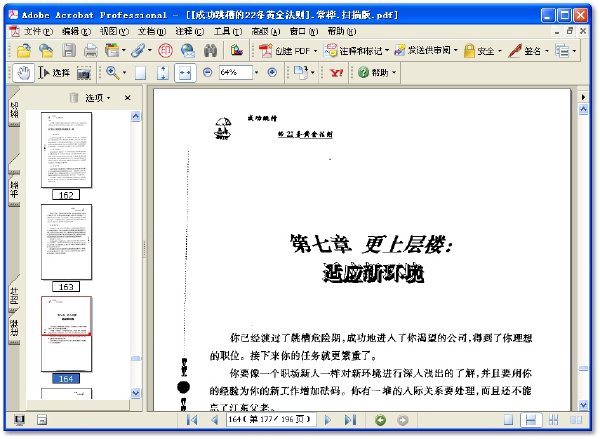Viewport: 600px width, 439px height.
Task: Set Actual Size page view
Action: (140, 73)
